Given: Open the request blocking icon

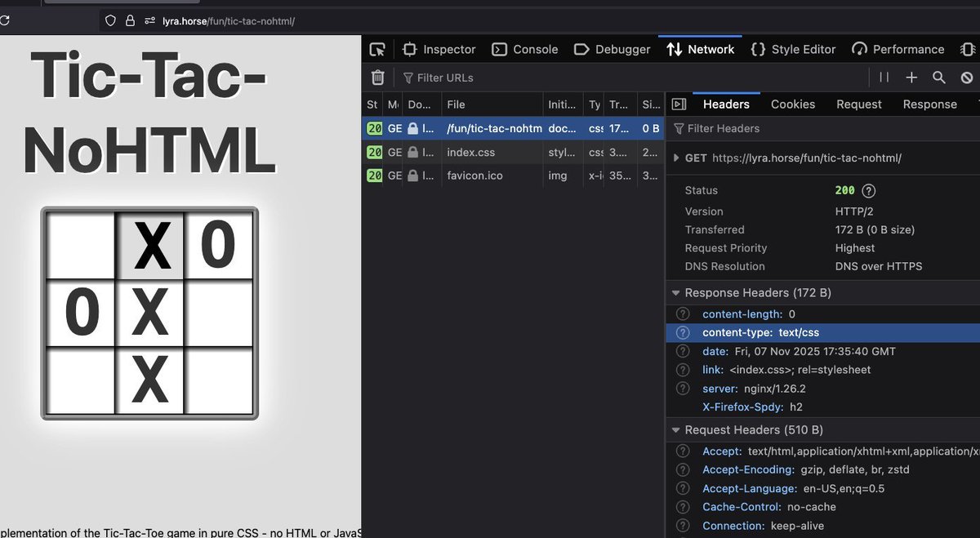Looking at the screenshot, I should pyautogui.click(x=967, y=78).
